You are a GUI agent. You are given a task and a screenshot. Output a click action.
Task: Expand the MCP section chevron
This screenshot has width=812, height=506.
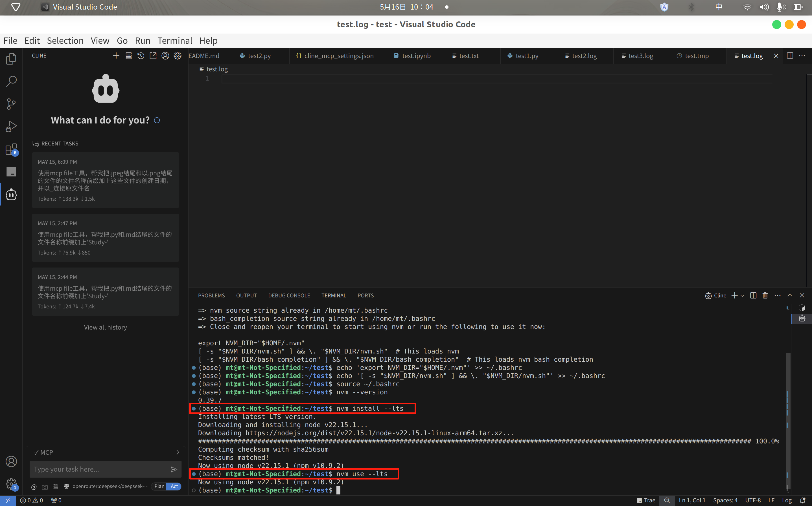pos(178,452)
